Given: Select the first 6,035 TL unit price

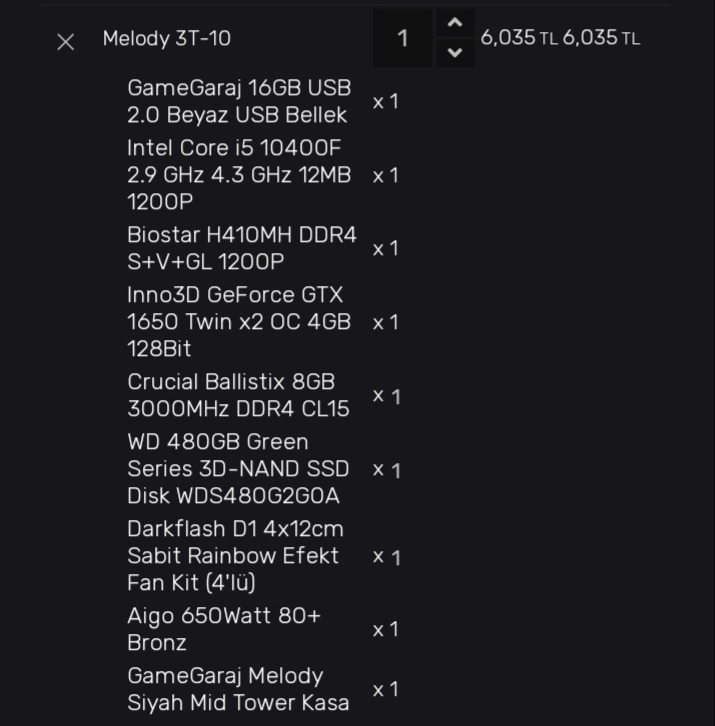Looking at the screenshot, I should click(518, 38).
